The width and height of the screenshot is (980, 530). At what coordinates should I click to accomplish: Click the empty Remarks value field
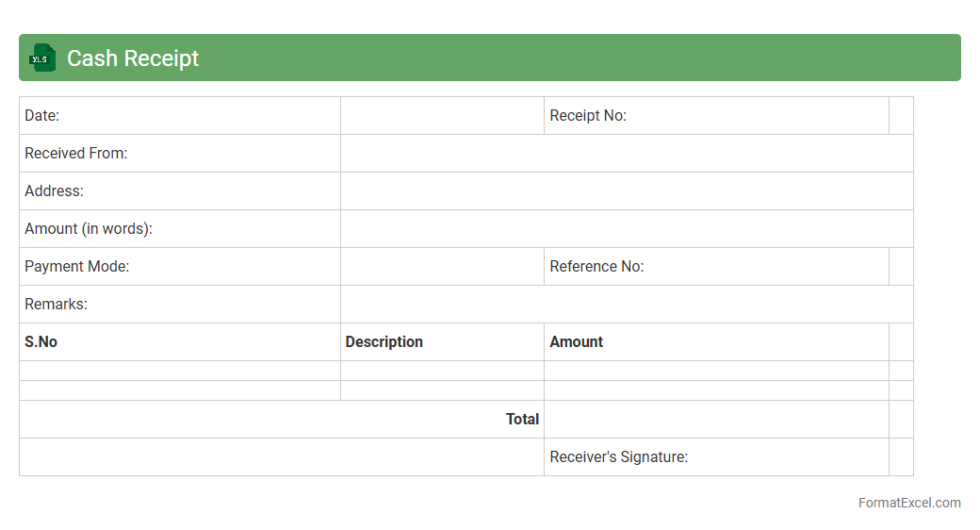click(x=627, y=305)
